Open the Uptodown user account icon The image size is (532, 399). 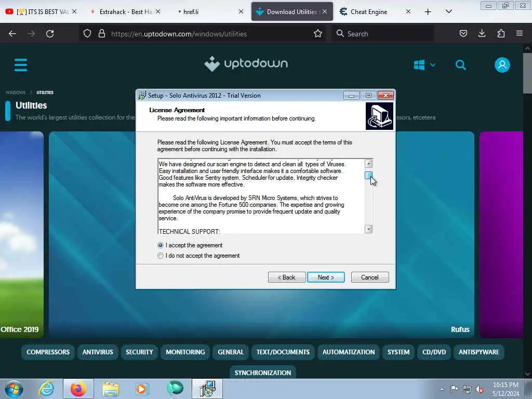(x=502, y=65)
